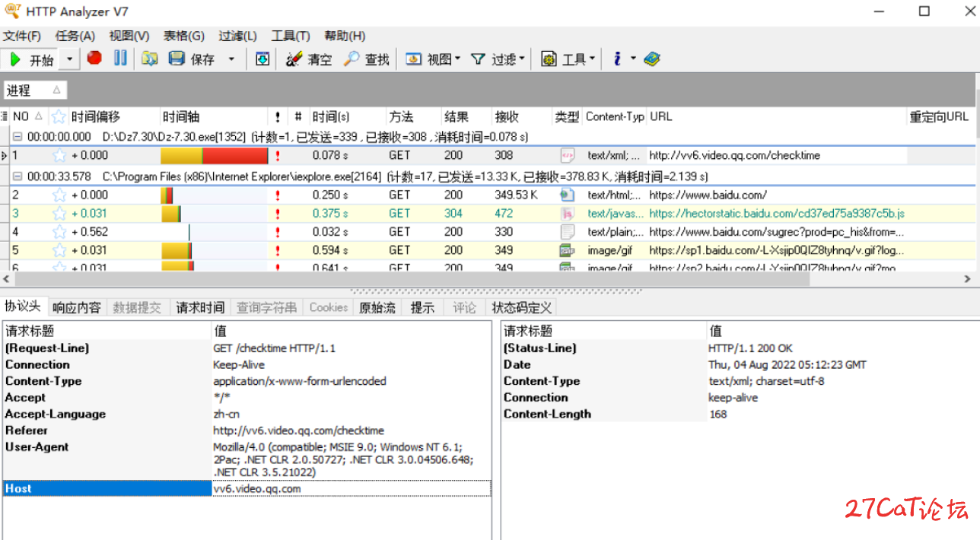The width and height of the screenshot is (980, 540).
Task: Click the horizontal scrollbar of request grid
Action: (411, 279)
